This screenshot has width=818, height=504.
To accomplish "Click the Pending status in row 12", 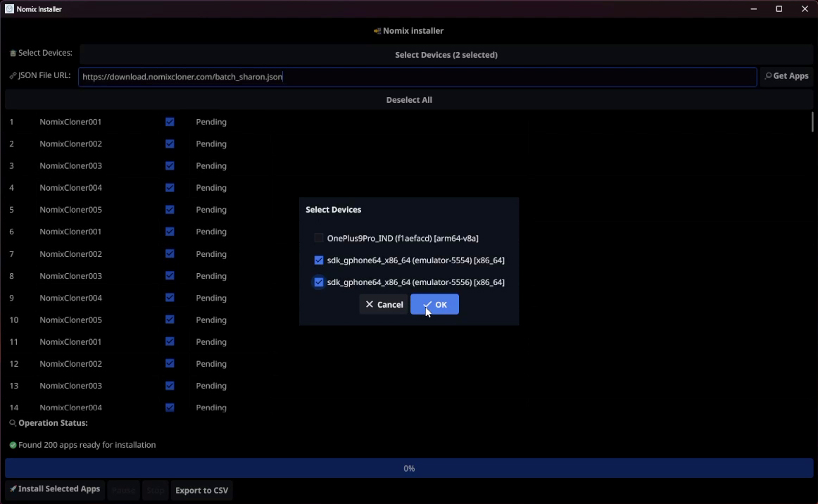I will point(211,364).
